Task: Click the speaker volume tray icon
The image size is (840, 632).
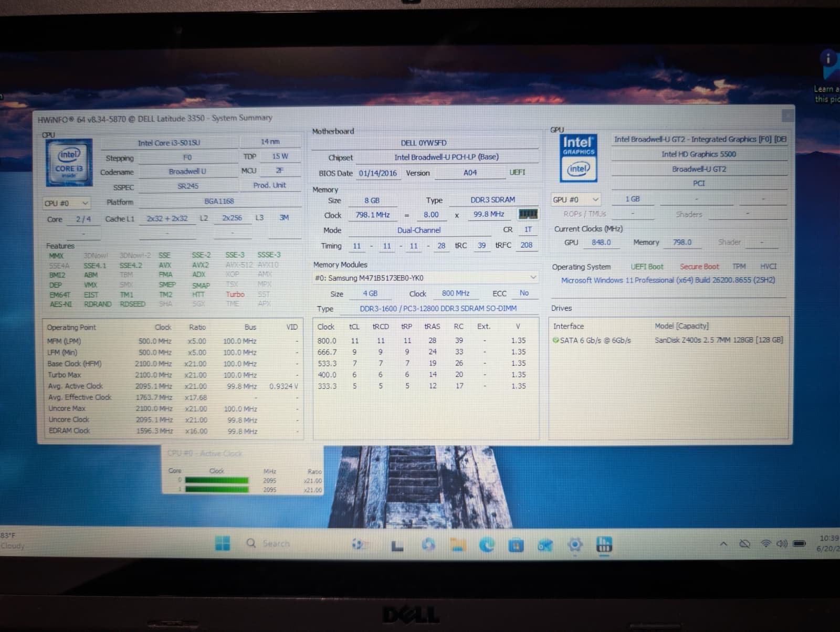Action: 782,543
